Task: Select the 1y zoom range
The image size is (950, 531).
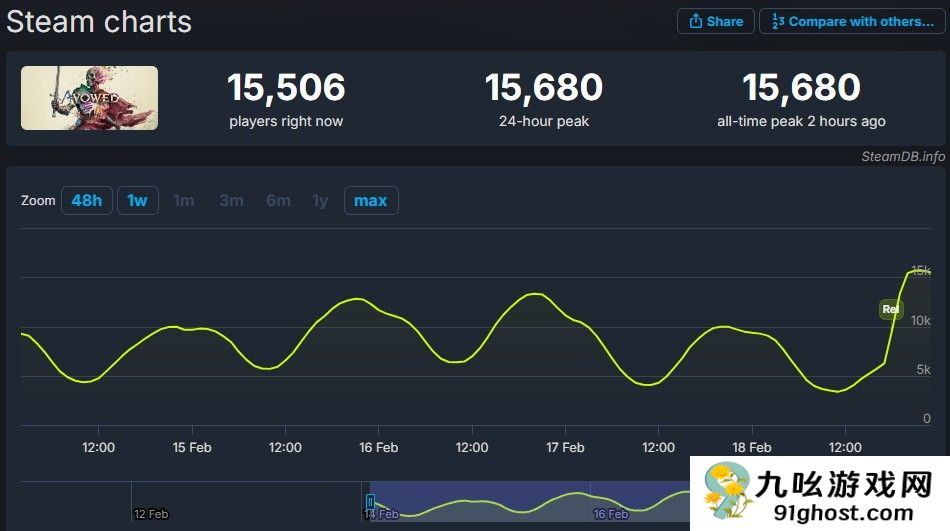Action: (x=320, y=201)
